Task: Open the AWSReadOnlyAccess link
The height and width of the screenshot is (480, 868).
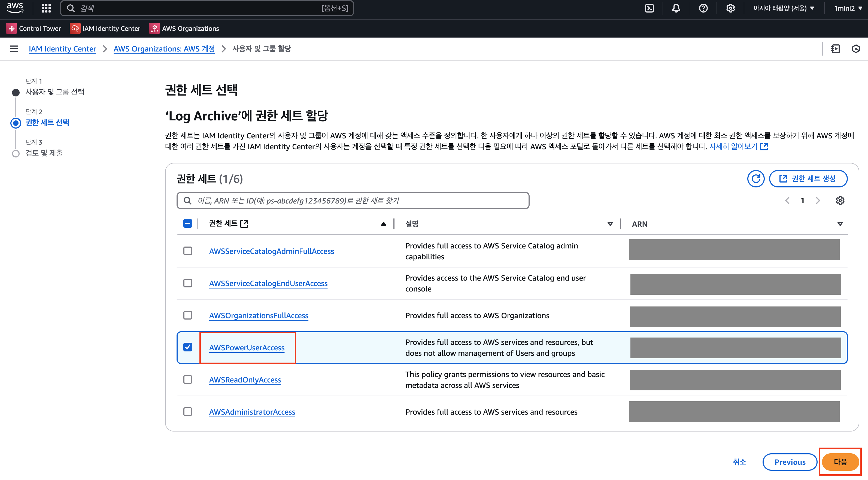Action: (245, 380)
